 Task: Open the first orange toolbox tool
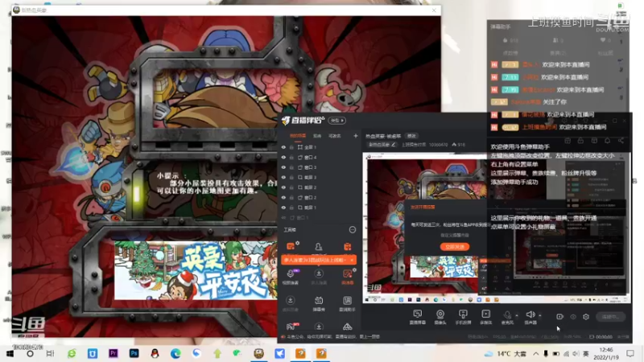291,246
